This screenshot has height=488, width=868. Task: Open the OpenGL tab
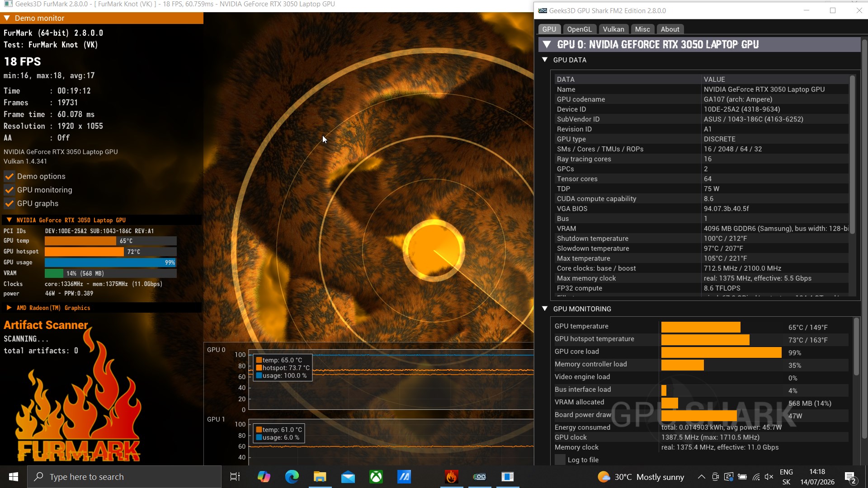(x=579, y=29)
